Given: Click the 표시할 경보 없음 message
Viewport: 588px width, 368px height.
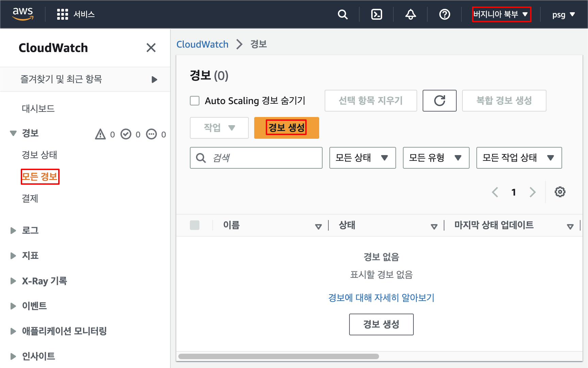Looking at the screenshot, I should 381,275.
